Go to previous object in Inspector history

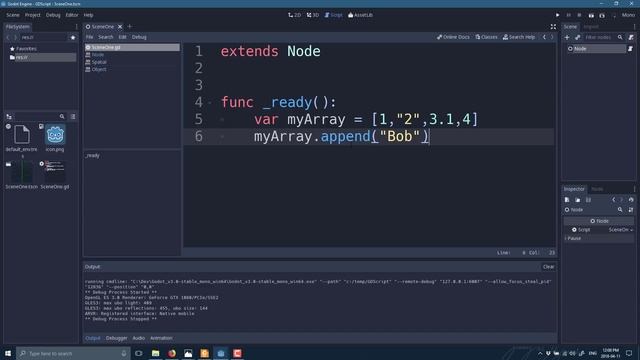[613, 200]
